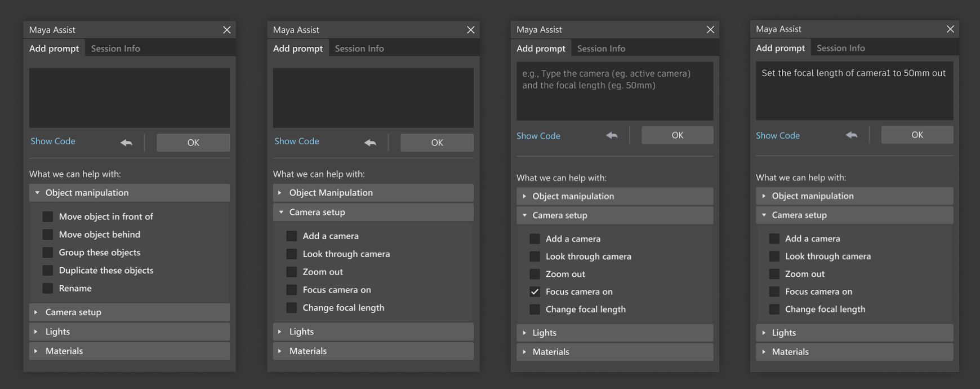This screenshot has width=980, height=389.
Task: Expand Camera setup in the panel listing Rename
Action: pyautogui.click(x=130, y=312)
